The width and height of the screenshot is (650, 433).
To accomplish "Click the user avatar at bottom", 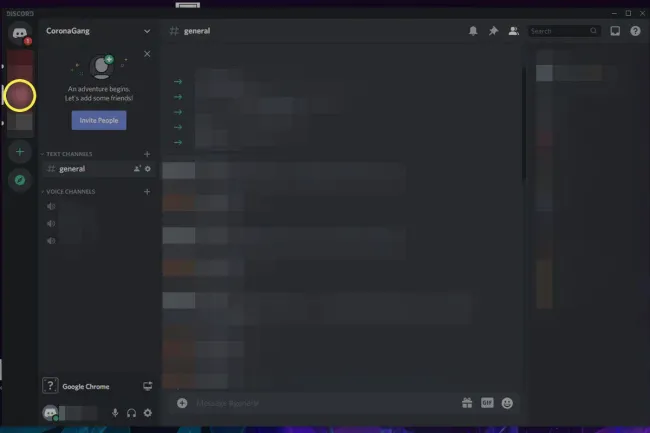I will pyautogui.click(x=50, y=413).
